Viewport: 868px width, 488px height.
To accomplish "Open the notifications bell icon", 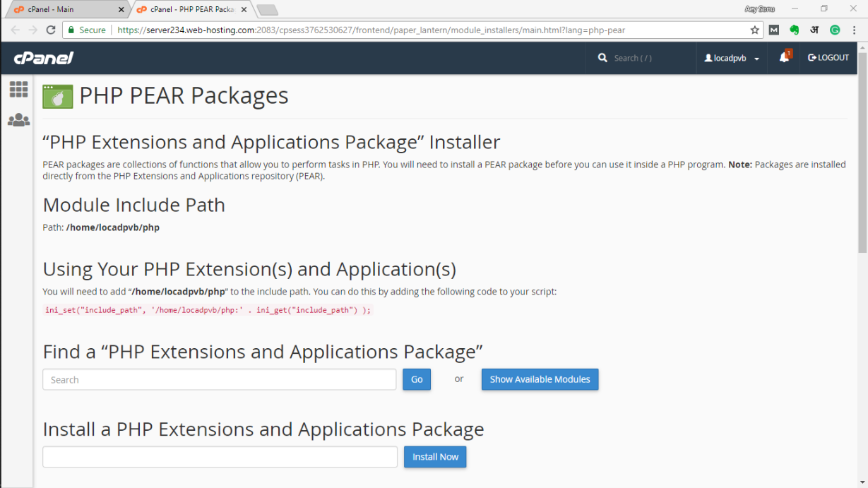I will [784, 58].
